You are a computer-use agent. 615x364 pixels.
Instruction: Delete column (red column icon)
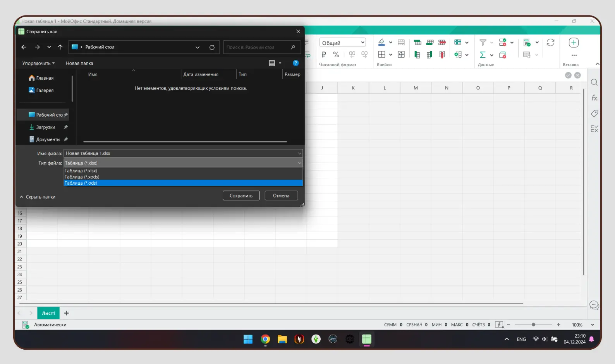(442, 55)
